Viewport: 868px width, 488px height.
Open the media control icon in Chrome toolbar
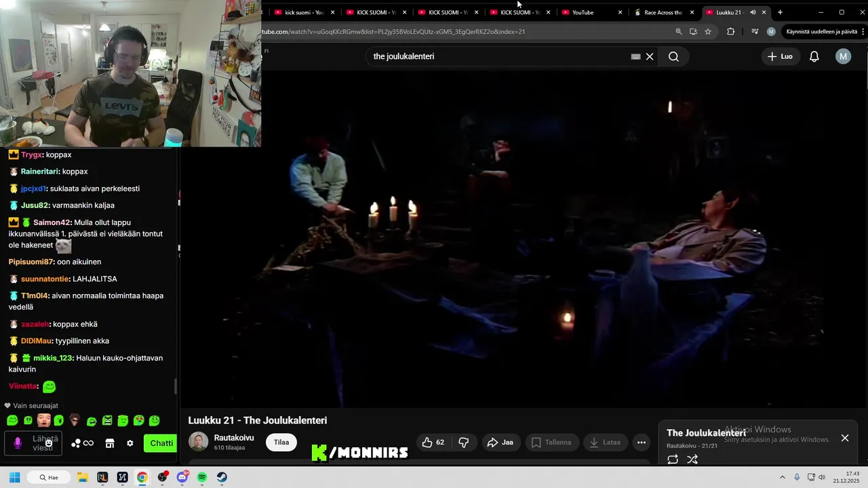[755, 31]
